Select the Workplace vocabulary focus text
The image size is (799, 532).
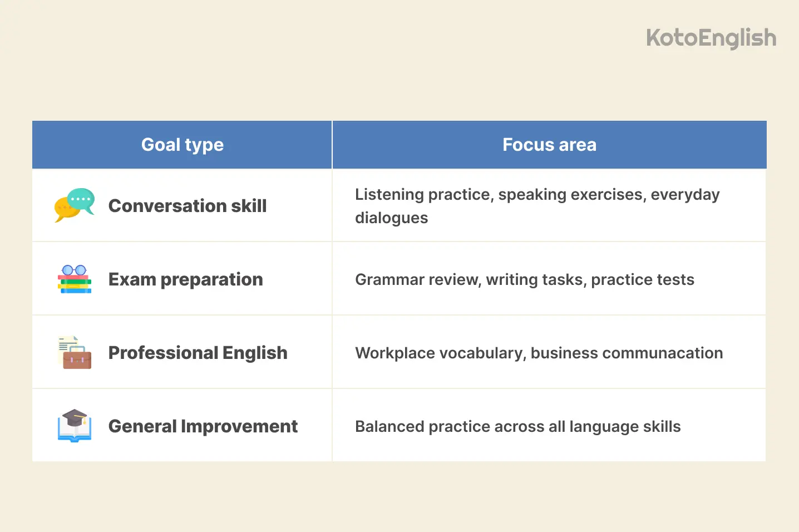539,353
